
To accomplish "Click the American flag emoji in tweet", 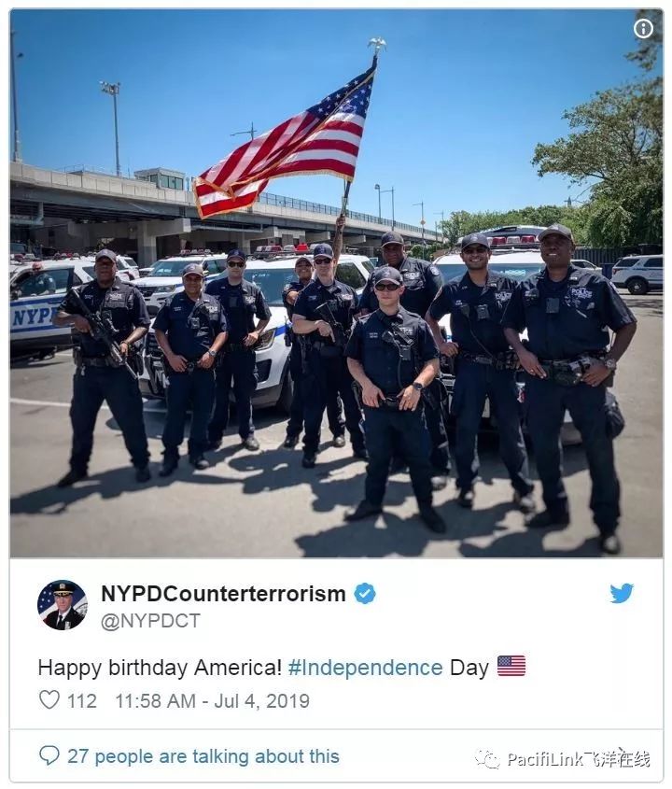I will click(x=511, y=667).
